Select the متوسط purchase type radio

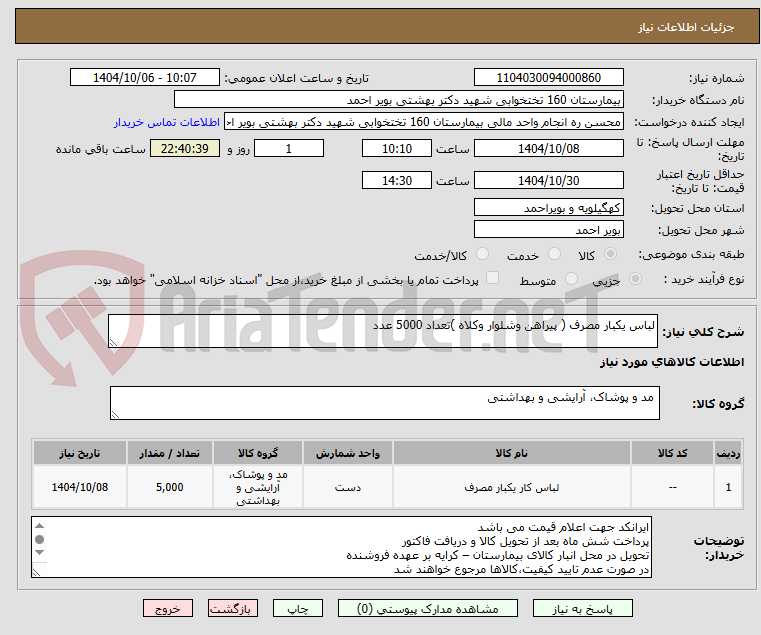tap(572, 279)
